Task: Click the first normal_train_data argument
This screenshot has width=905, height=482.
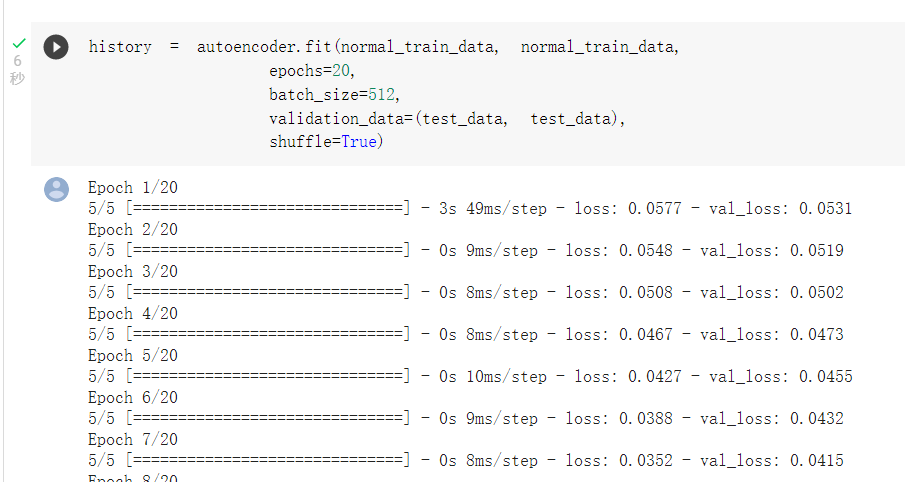Action: tap(420, 47)
